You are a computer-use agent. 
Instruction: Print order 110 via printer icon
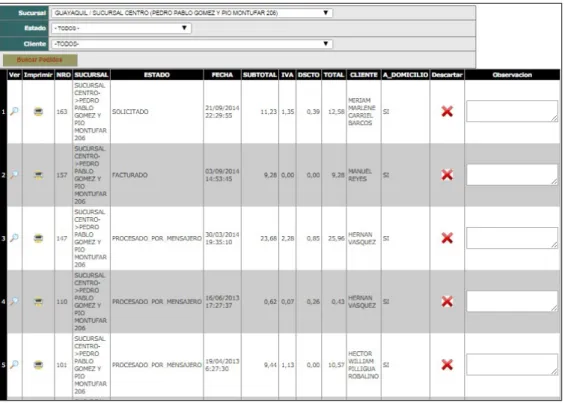(38, 302)
